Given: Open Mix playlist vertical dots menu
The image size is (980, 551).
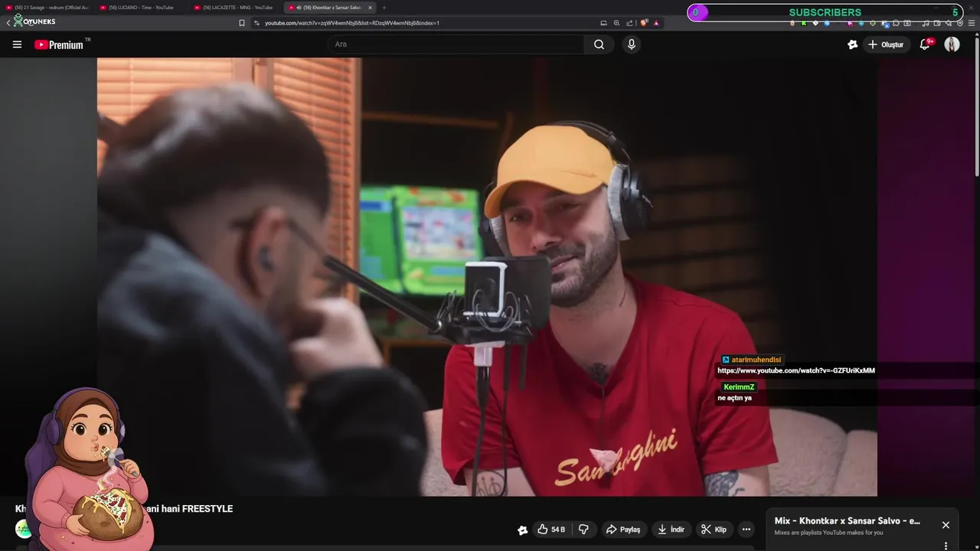Looking at the screenshot, I should point(946,546).
